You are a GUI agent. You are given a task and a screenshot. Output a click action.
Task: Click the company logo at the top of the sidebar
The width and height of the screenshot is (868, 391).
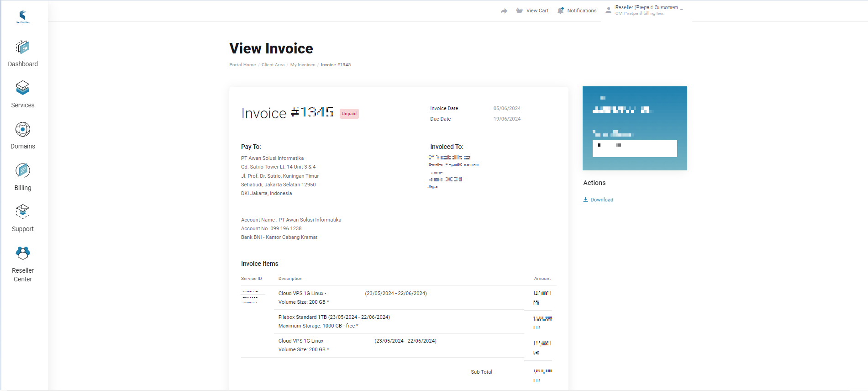pyautogui.click(x=23, y=17)
